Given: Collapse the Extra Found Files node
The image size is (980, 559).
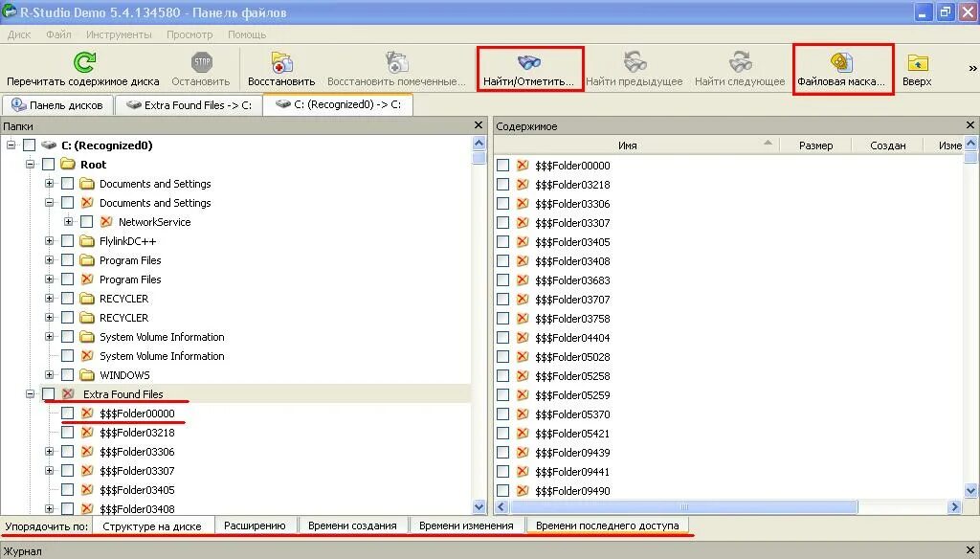Looking at the screenshot, I should [x=30, y=394].
